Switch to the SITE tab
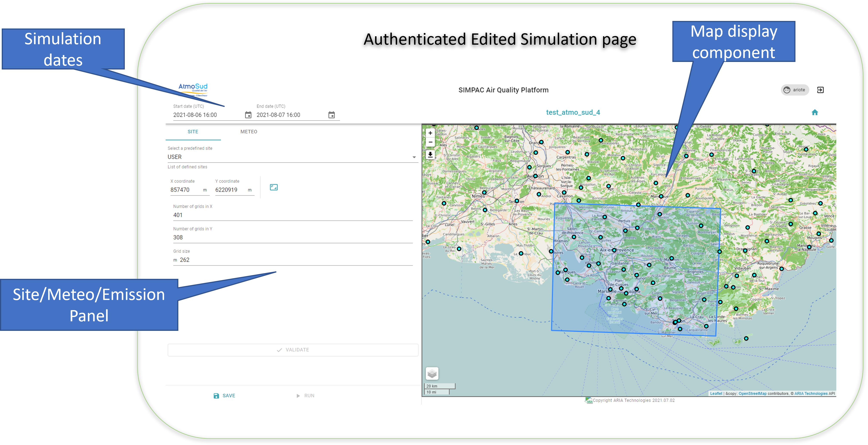 [x=193, y=132]
